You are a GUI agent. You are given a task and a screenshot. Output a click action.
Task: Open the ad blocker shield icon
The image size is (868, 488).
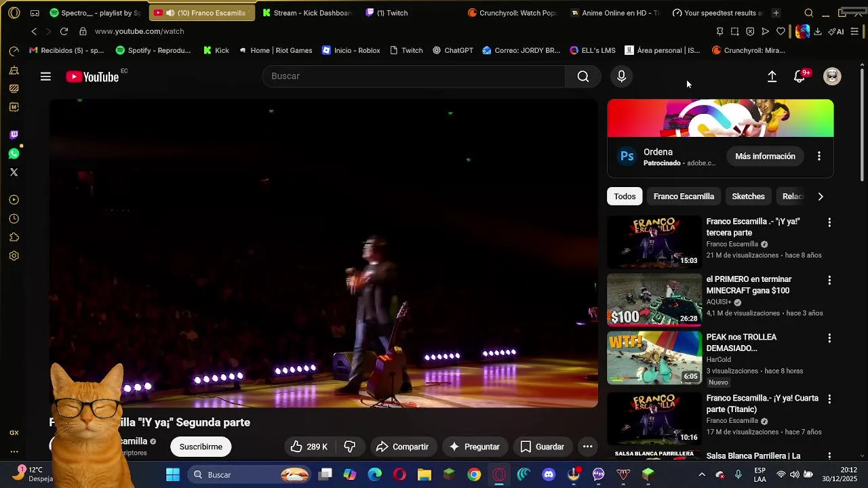click(x=750, y=31)
